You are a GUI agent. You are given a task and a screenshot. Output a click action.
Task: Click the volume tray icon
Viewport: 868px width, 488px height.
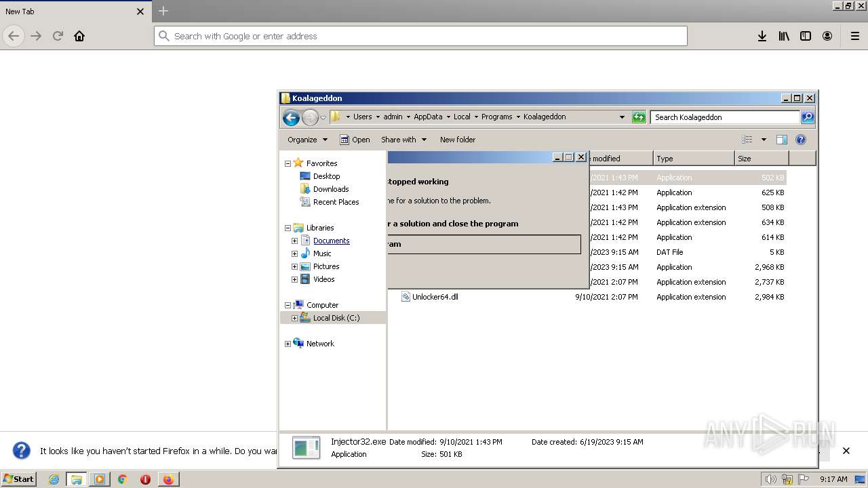pyautogui.click(x=771, y=479)
